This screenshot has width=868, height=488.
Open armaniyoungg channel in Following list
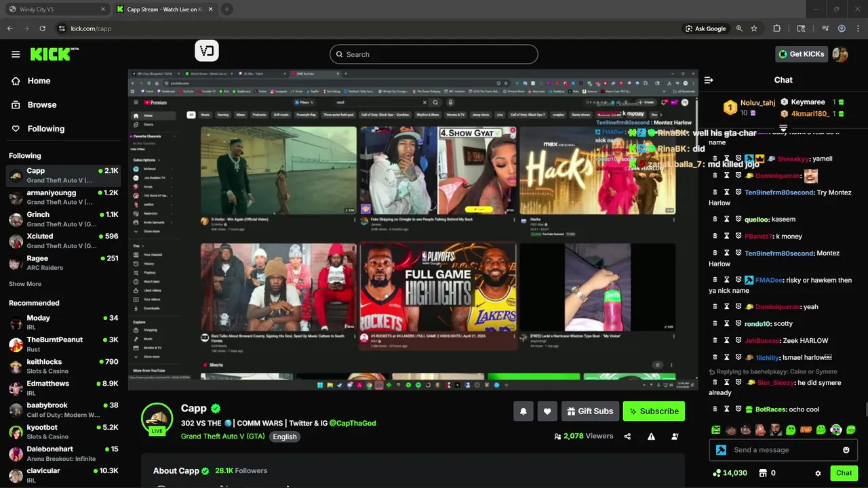[x=64, y=197]
